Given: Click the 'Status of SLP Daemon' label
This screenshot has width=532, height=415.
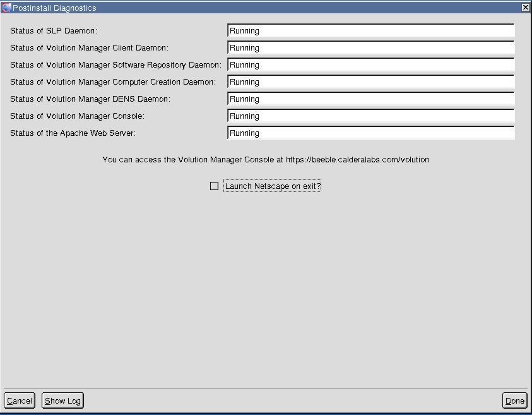Looking at the screenshot, I should click(x=54, y=31).
